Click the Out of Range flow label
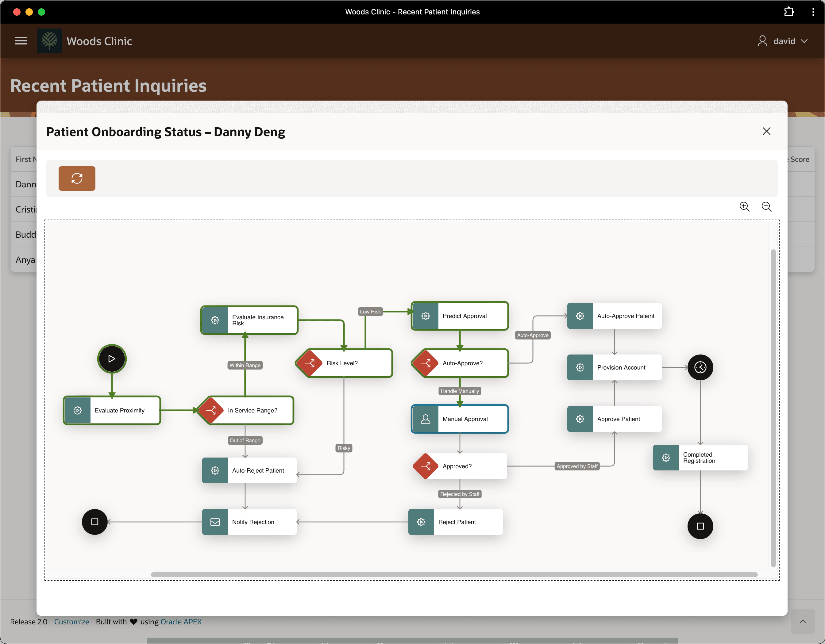825x644 pixels. [245, 440]
